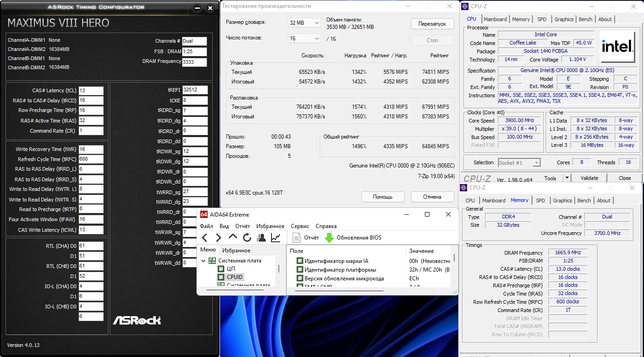Select the ЦП item in AIDA64 tree

pos(231,269)
